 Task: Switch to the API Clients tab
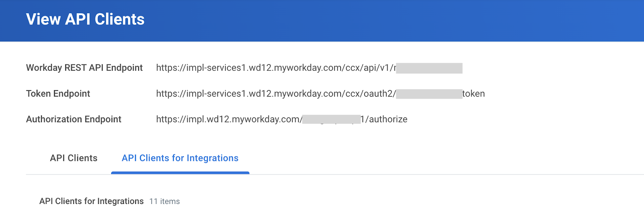(x=74, y=158)
